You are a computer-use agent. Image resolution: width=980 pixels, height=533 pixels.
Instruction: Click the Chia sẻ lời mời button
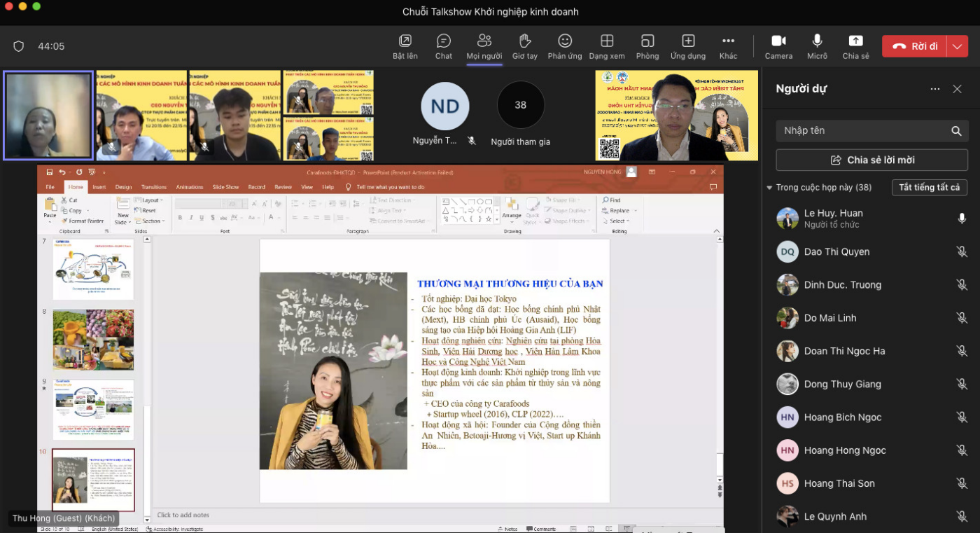click(871, 160)
